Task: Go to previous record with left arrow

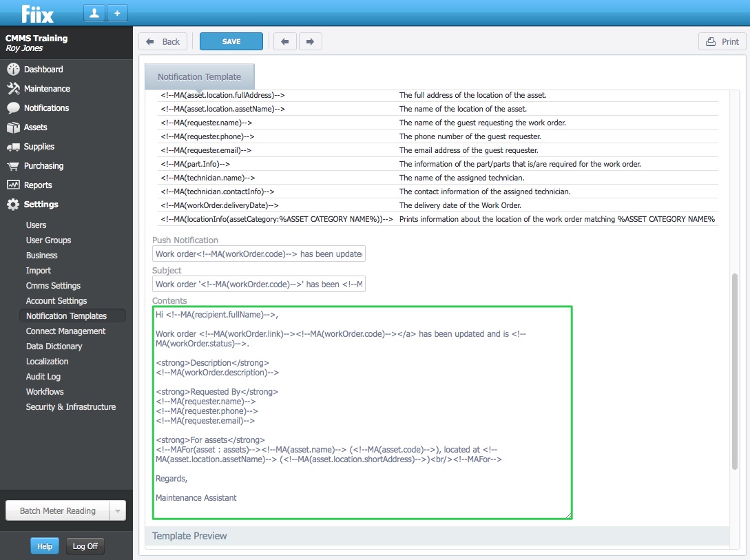Action: click(x=285, y=41)
